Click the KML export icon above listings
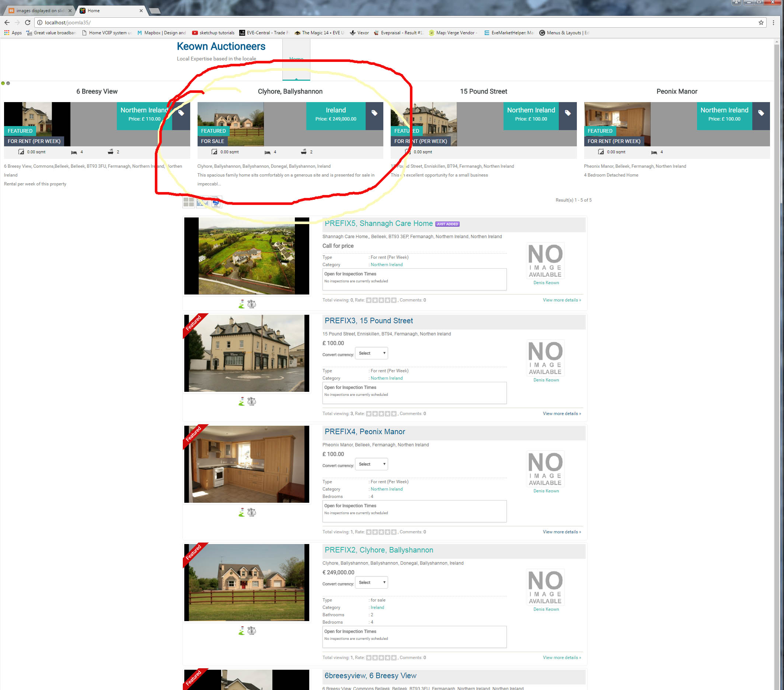 [216, 202]
